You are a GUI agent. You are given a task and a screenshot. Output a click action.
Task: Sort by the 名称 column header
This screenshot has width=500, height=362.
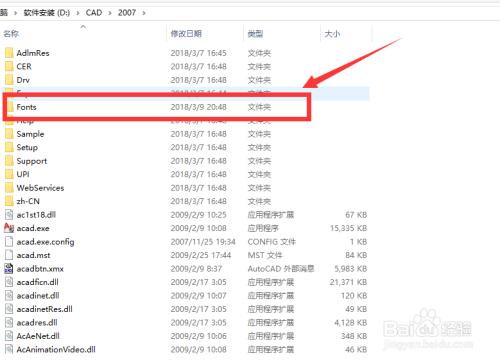tap(11, 34)
